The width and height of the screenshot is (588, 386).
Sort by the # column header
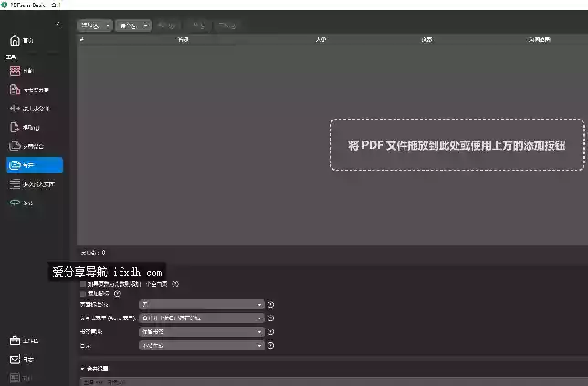(82, 39)
